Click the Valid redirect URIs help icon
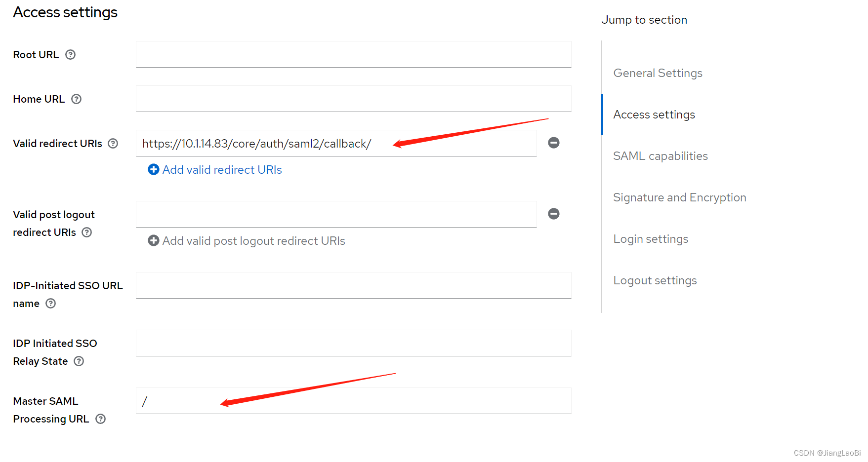The width and height of the screenshot is (868, 462). point(113,144)
